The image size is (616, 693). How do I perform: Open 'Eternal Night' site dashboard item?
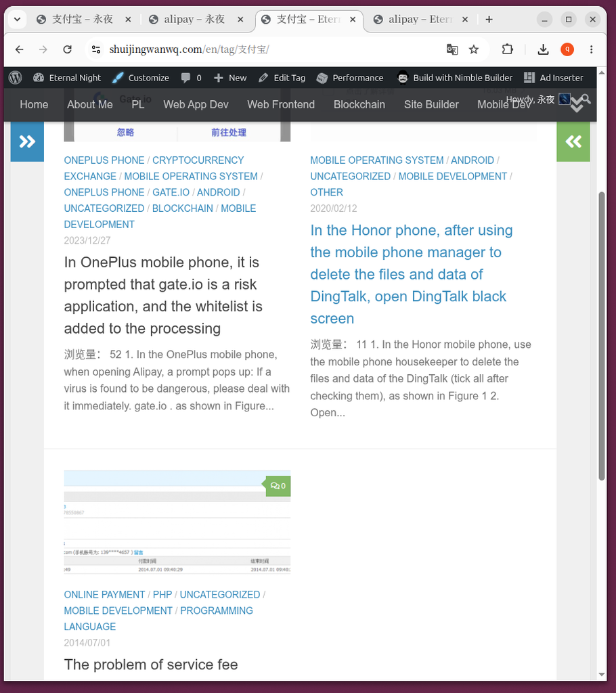[67, 78]
